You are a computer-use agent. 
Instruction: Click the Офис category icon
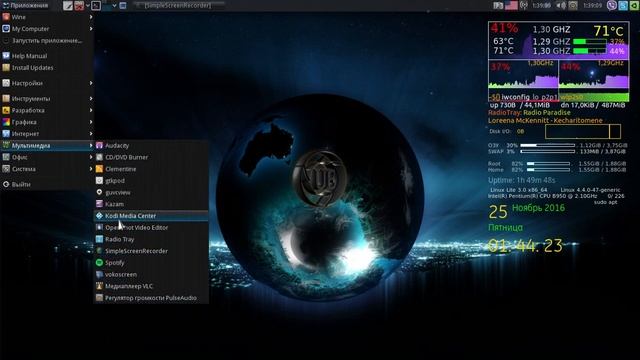click(x=6, y=157)
